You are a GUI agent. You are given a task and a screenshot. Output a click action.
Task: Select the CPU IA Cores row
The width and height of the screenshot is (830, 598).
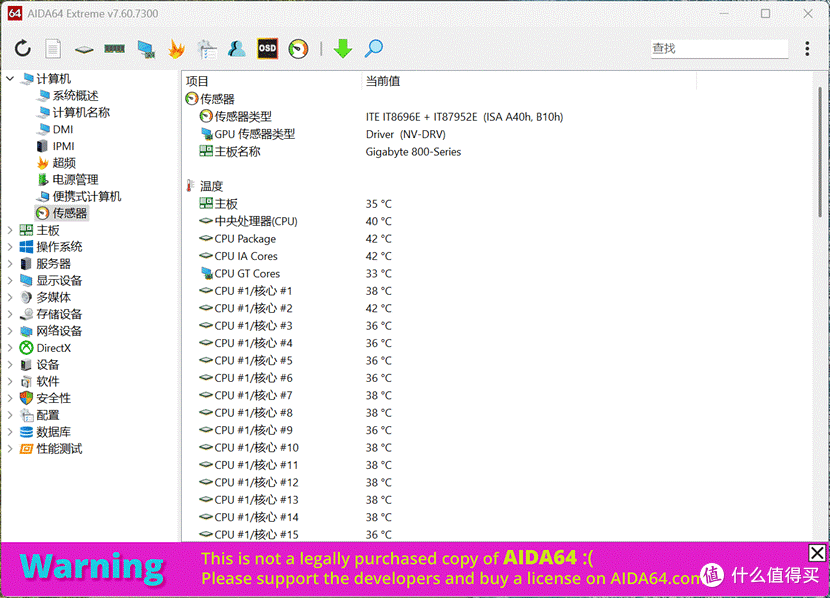point(295,256)
